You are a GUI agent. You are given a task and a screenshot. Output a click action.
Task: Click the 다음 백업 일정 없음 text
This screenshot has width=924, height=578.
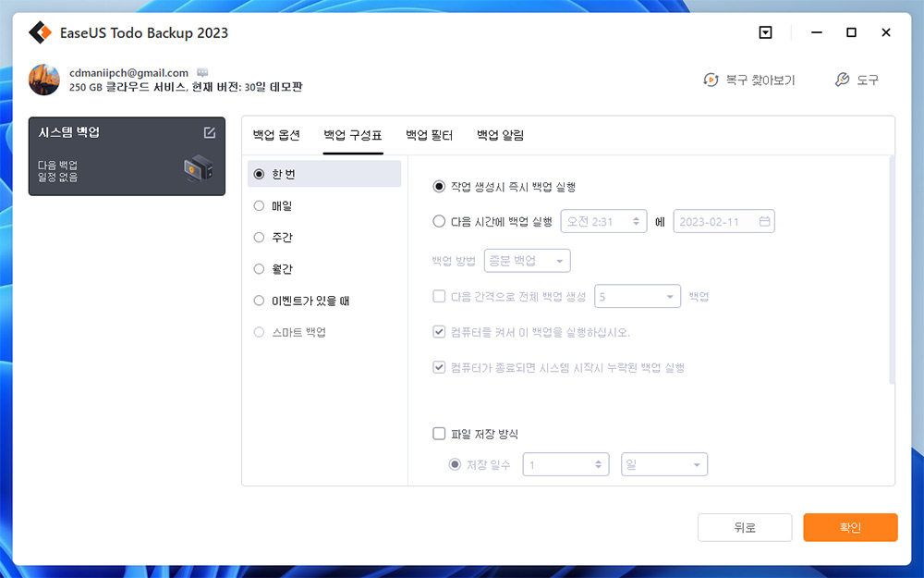coord(57,171)
